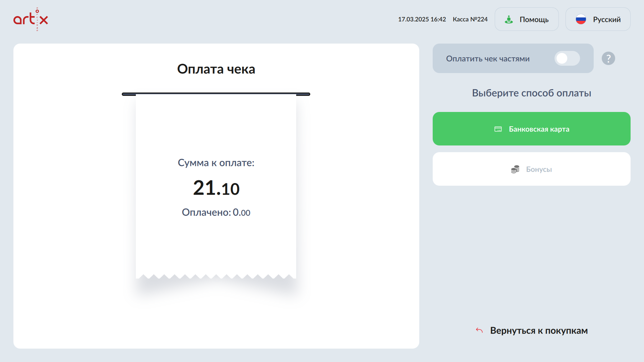Open the Помощь help button
644x362 pixels.
pyautogui.click(x=527, y=19)
